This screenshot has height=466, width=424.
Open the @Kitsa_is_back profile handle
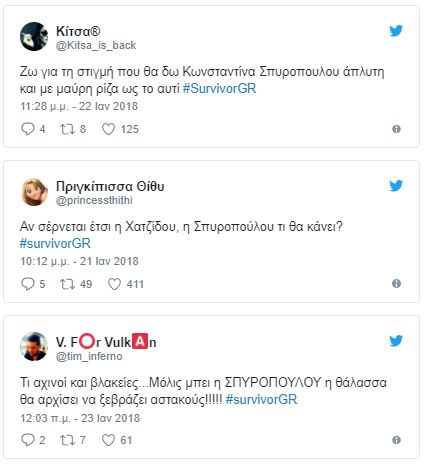pos(96,45)
